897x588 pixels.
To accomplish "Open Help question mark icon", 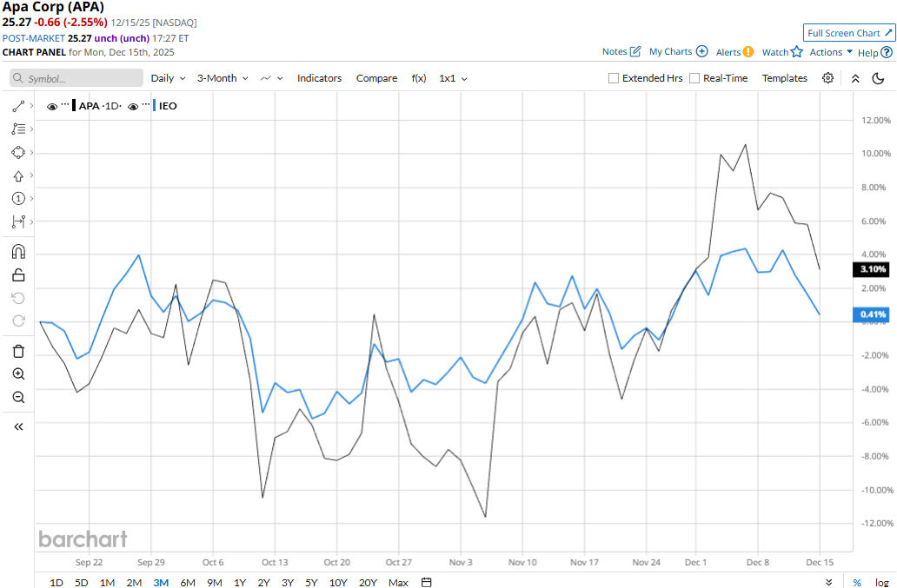I will click(886, 53).
